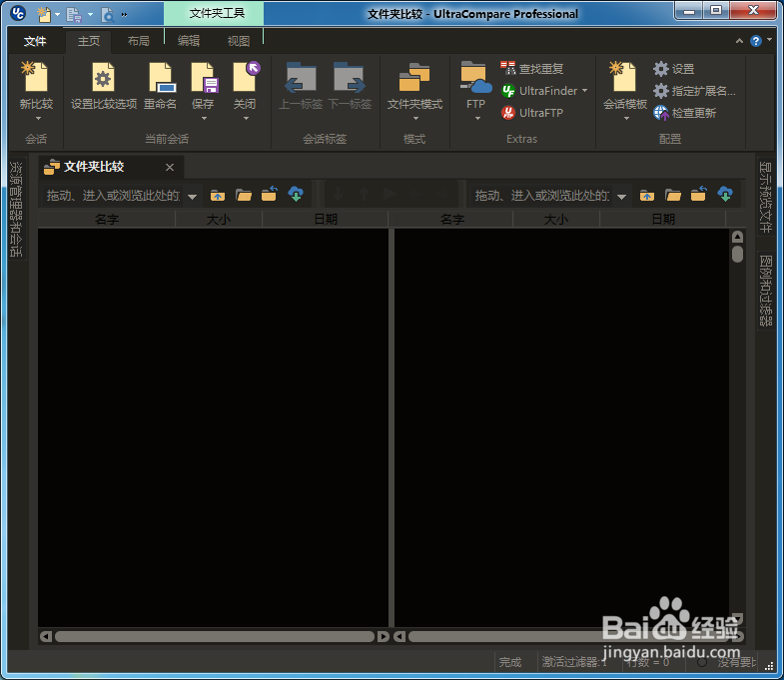The image size is (784, 680).
Task: Click the 重命名 rename session icon
Action: (x=160, y=85)
